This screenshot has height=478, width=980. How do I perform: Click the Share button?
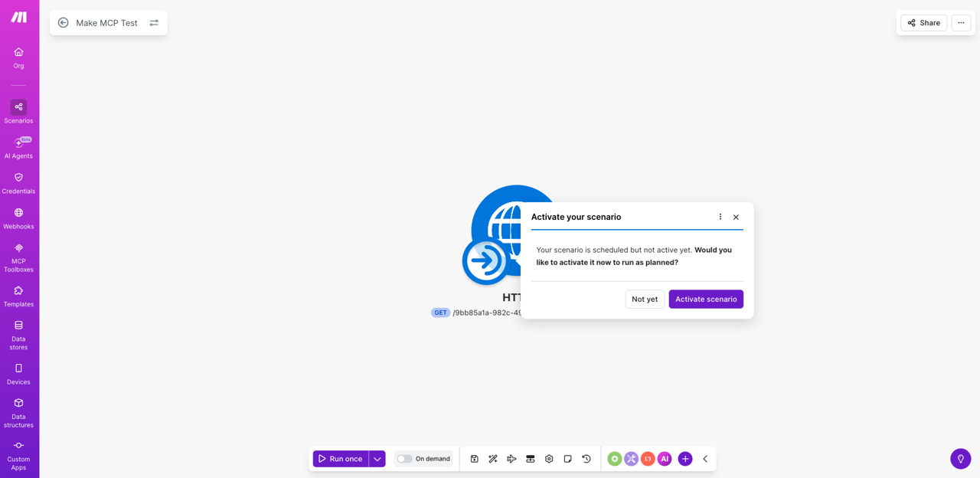point(923,23)
